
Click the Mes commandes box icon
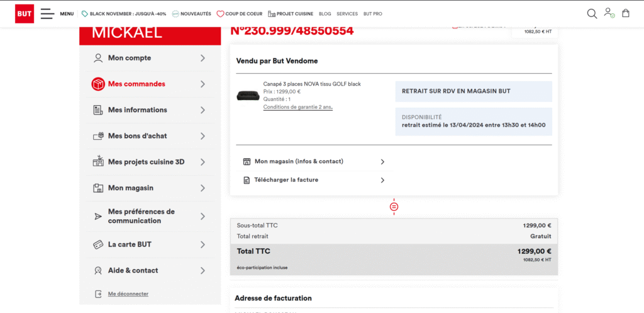(98, 84)
